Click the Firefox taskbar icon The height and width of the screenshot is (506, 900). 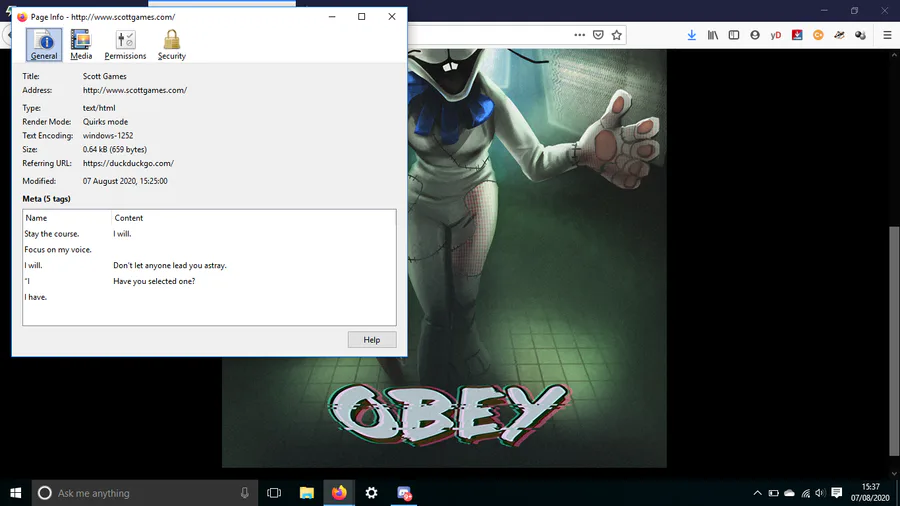pyautogui.click(x=339, y=493)
